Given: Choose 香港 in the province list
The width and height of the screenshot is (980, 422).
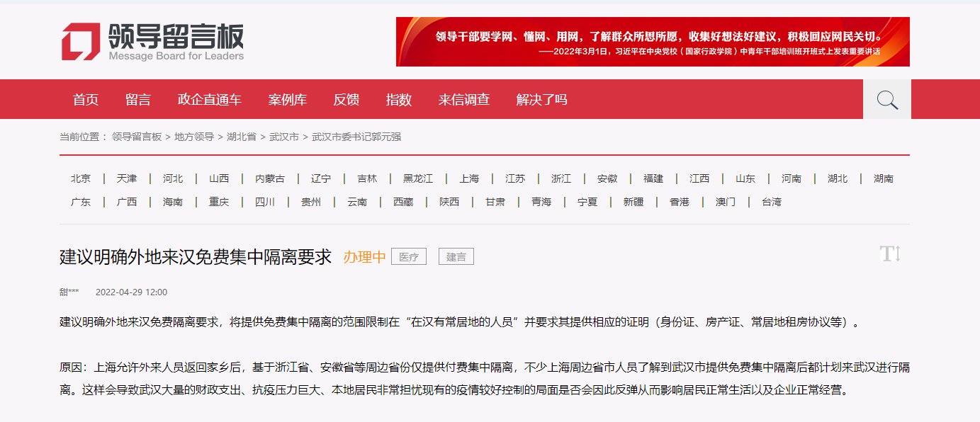Looking at the screenshot, I should click(x=680, y=202).
